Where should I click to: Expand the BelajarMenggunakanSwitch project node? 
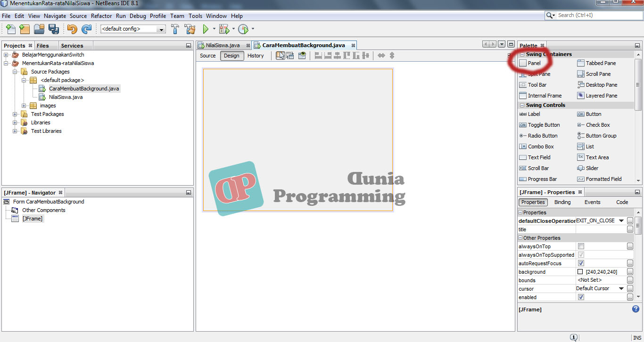coord(6,55)
